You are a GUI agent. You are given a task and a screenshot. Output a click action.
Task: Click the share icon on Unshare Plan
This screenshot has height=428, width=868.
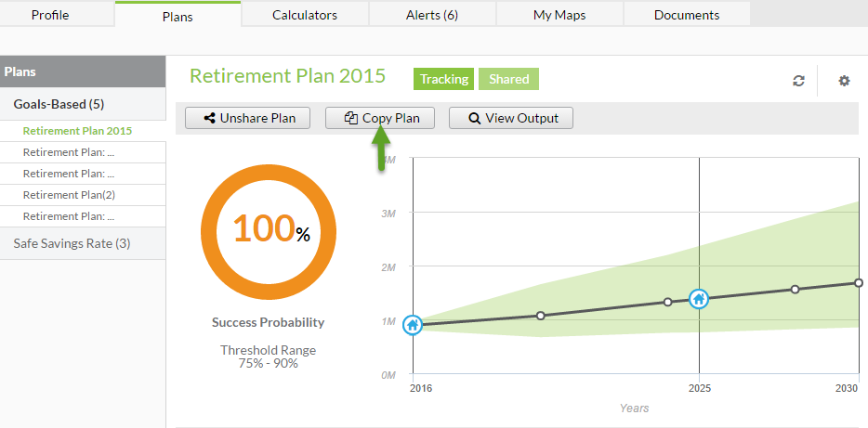[209, 118]
